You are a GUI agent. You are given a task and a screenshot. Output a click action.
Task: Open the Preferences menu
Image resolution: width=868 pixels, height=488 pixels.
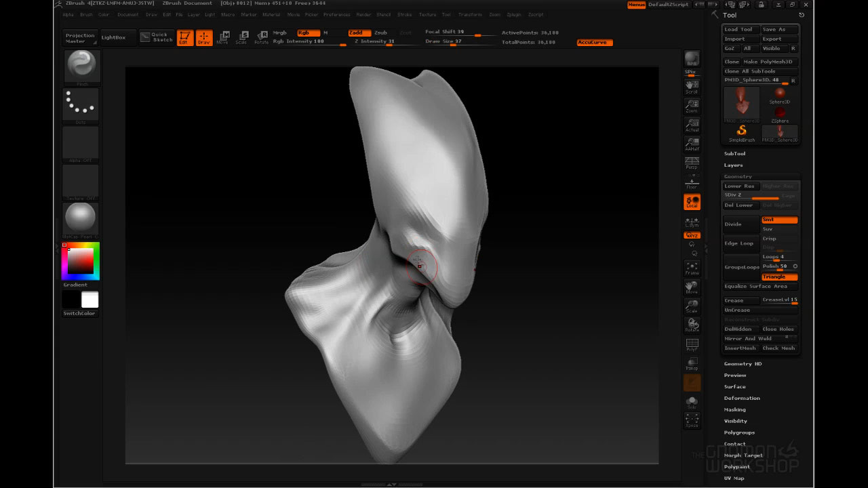[336, 14]
